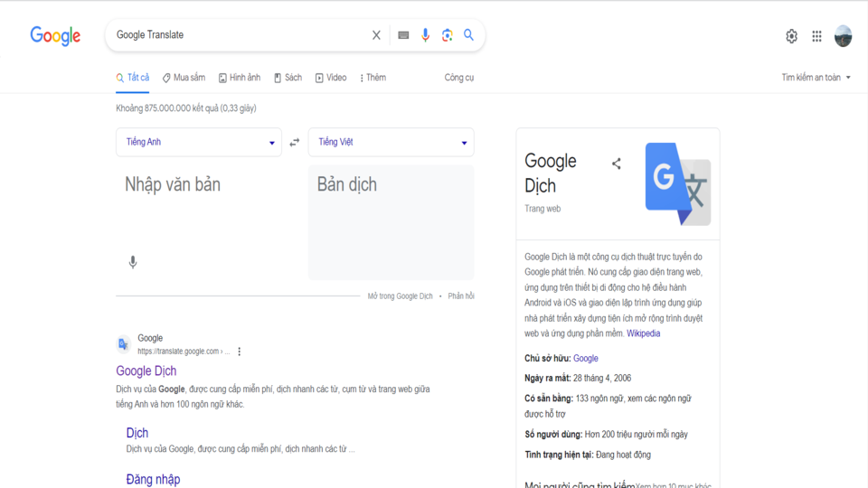The image size is (868, 488).
Task: Click Khoảng 875.000.000 kết quả text
Action: [x=186, y=108]
